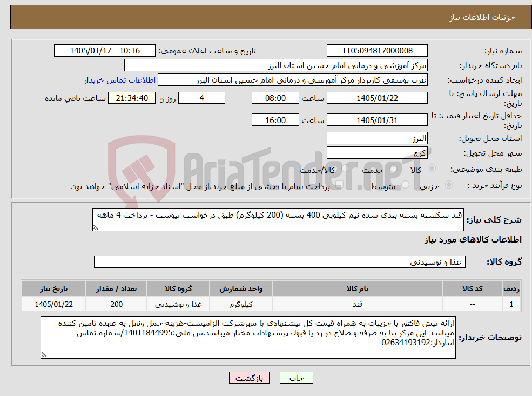532x396 pixels.
Task: Click the price validity time 16:00 field
Action: 275,120
